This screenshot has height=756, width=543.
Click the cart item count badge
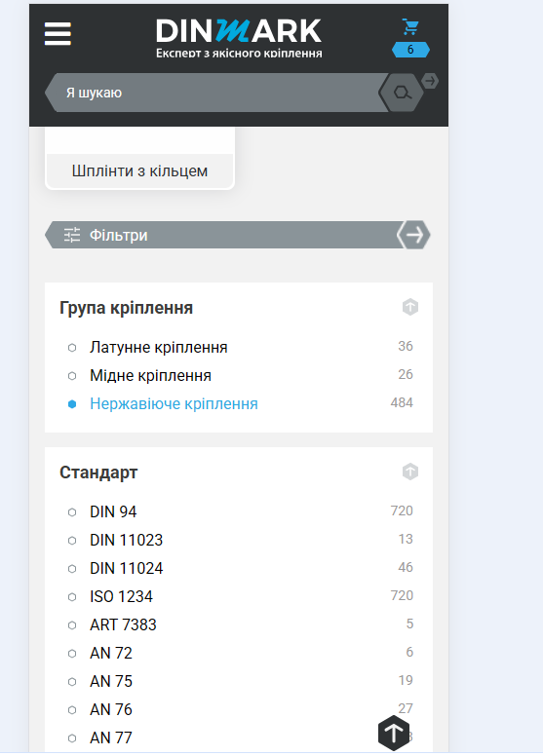coord(410,50)
